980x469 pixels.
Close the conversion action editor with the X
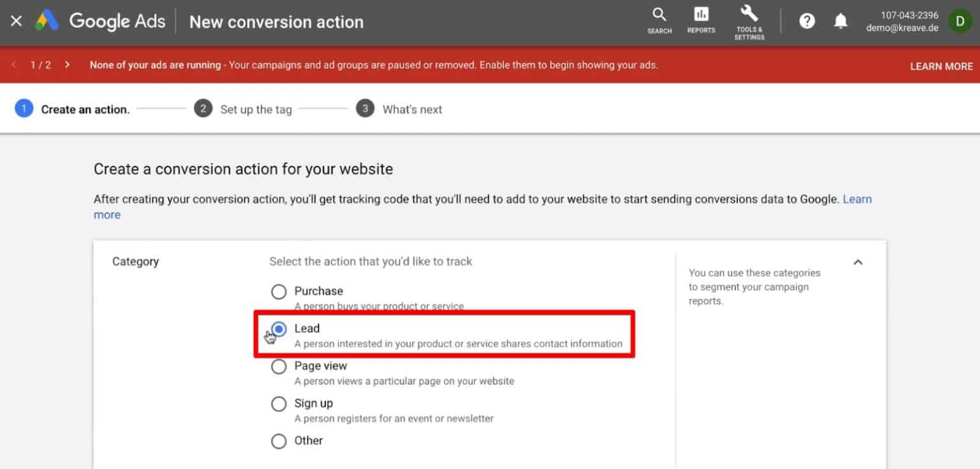[16, 21]
